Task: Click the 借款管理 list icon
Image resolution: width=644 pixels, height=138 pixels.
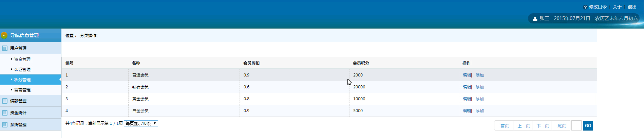Action: click(x=5, y=101)
